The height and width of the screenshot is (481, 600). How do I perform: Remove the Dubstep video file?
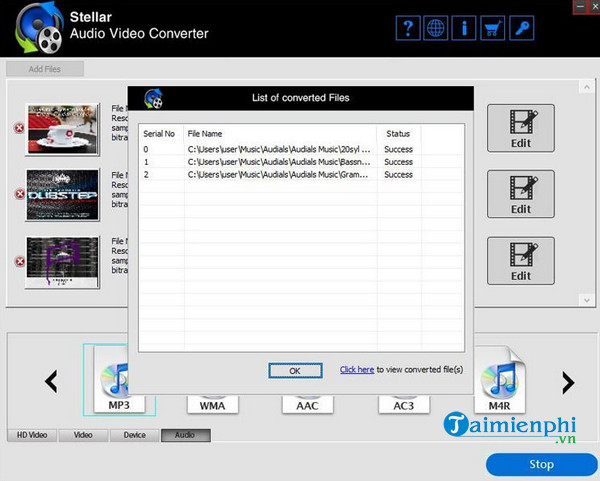pos(20,194)
